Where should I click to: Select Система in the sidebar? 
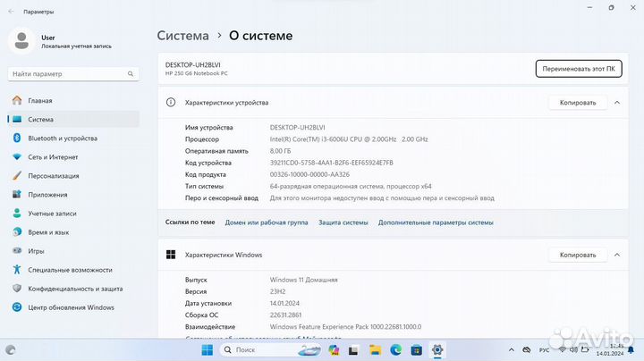click(x=73, y=120)
